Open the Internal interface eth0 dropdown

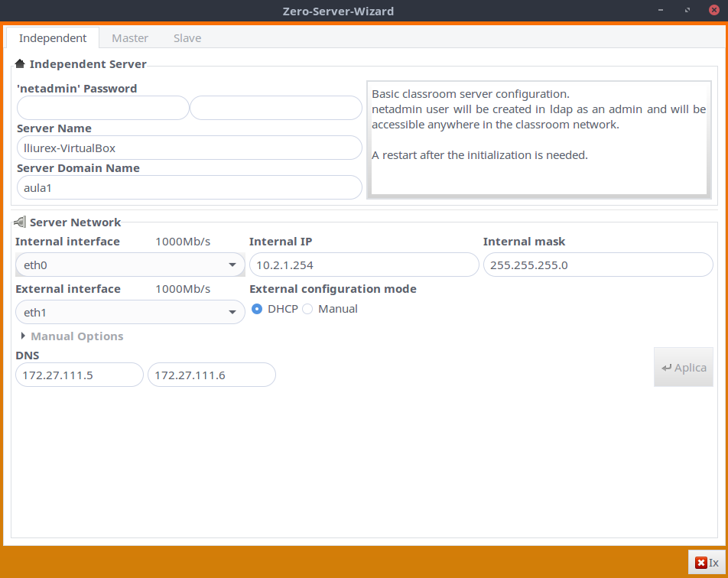click(130, 265)
